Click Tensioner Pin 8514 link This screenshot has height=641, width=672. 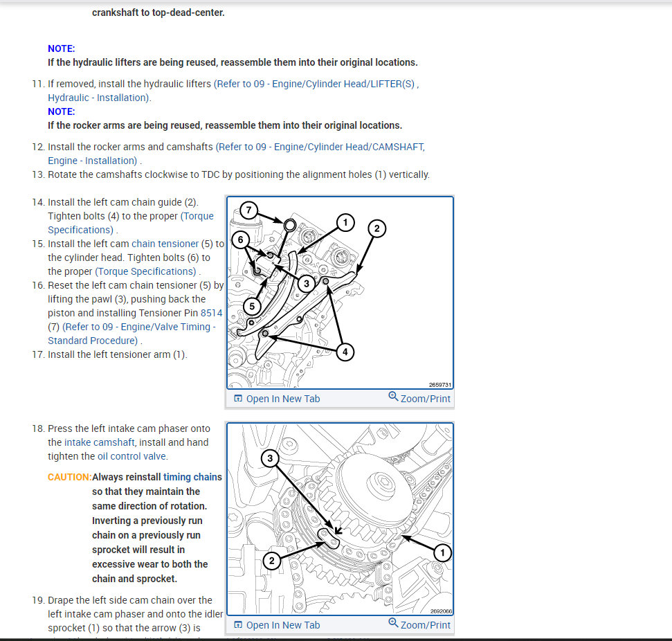coord(211,313)
